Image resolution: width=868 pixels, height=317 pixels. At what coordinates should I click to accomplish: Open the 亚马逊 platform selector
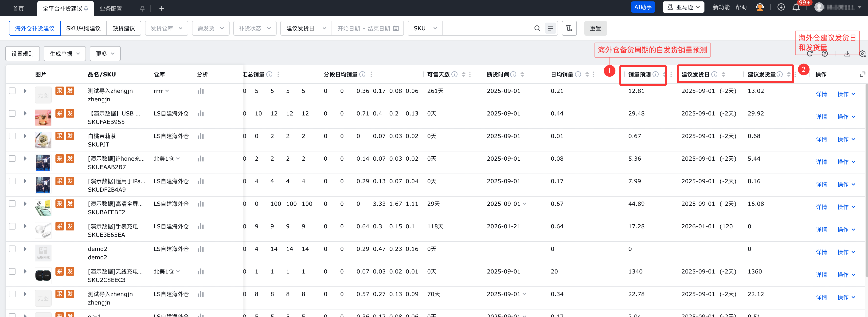[x=683, y=7]
